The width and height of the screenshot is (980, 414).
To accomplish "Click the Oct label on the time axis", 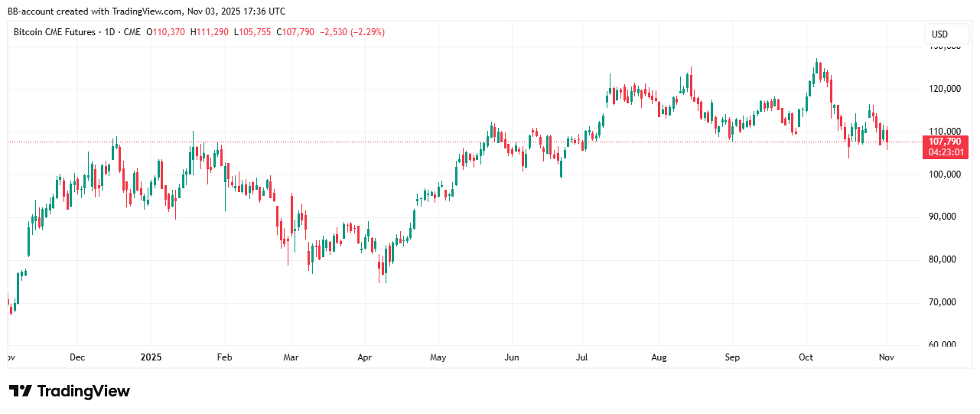I will pyautogui.click(x=806, y=357).
